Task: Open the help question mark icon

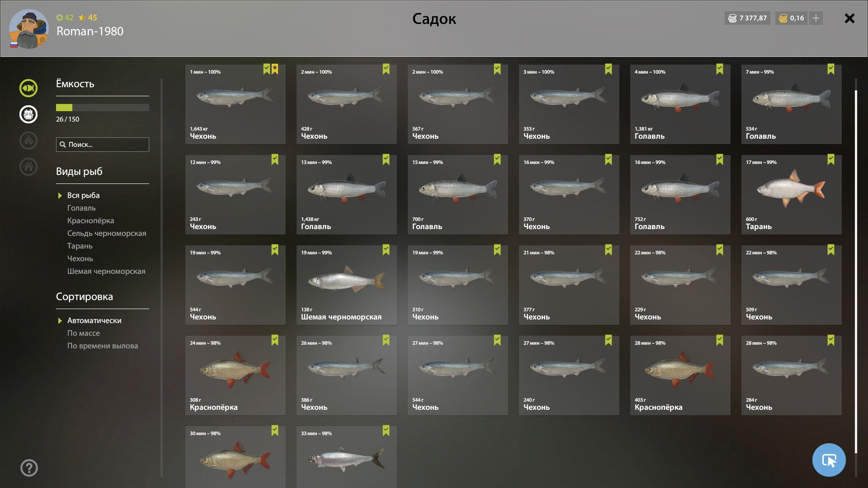Action: click(x=29, y=468)
